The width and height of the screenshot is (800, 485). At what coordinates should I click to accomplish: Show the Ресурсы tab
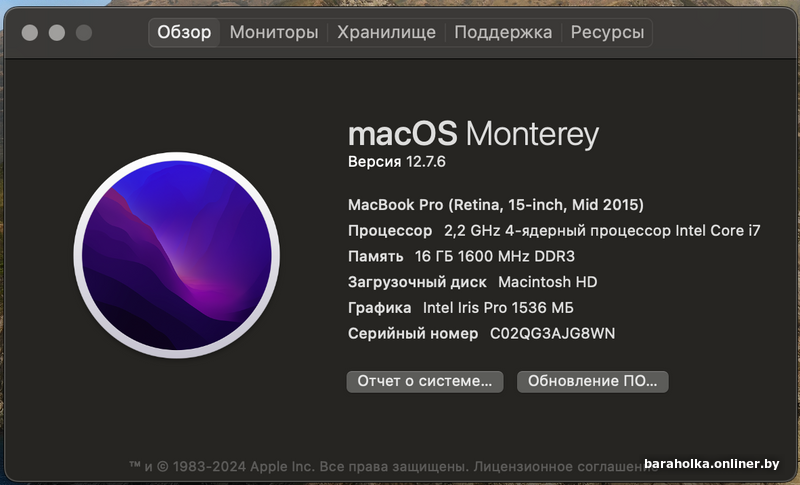click(607, 32)
